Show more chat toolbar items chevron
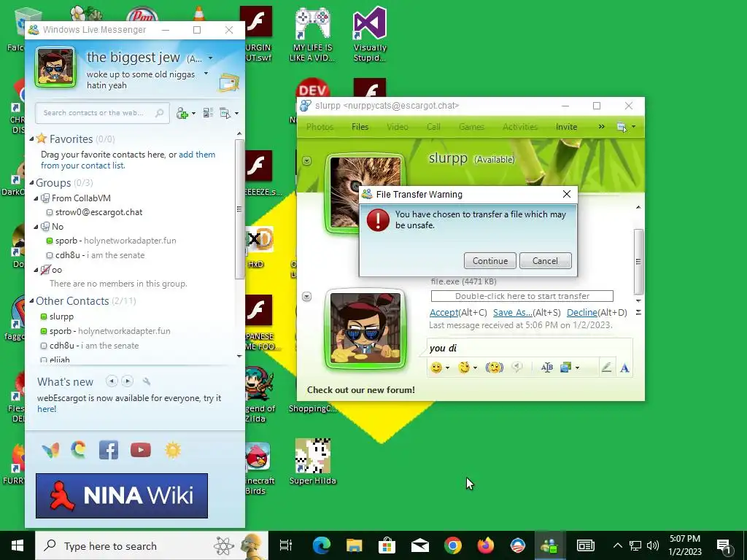Viewport: 747px width, 560px height. pos(601,127)
